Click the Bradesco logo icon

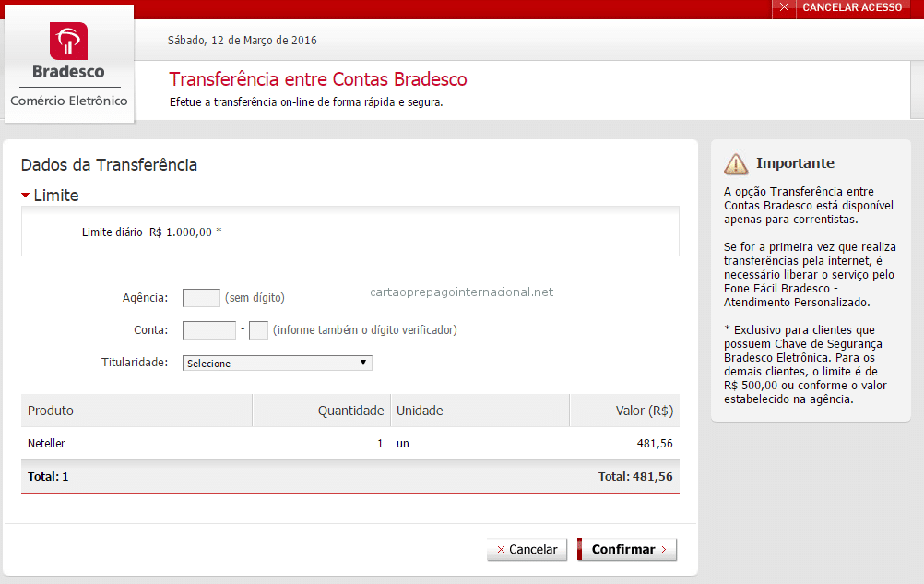point(68,42)
